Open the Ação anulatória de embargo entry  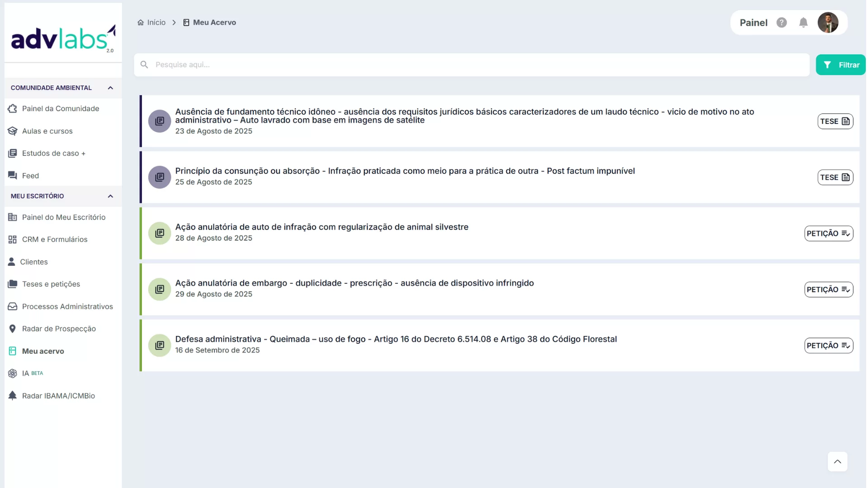coord(354,283)
